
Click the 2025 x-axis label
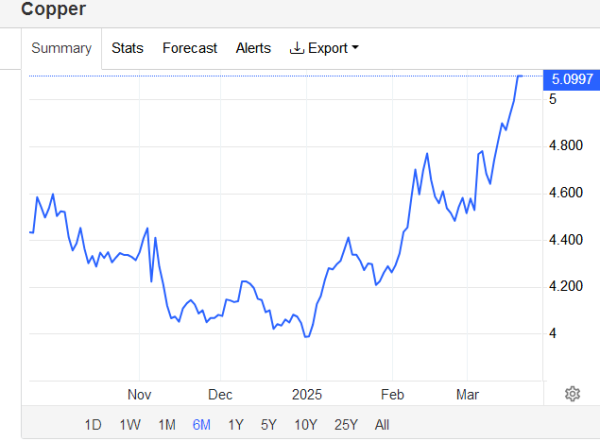302,394
